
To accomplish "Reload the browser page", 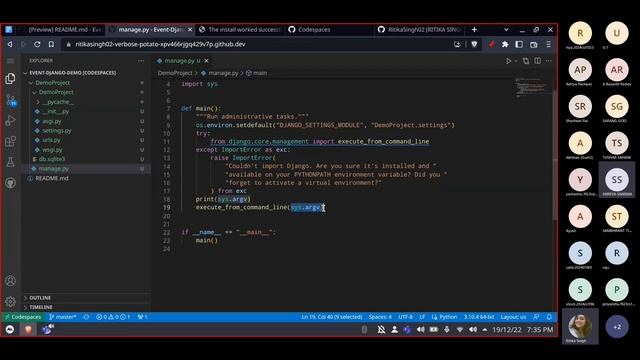I will [37, 44].
